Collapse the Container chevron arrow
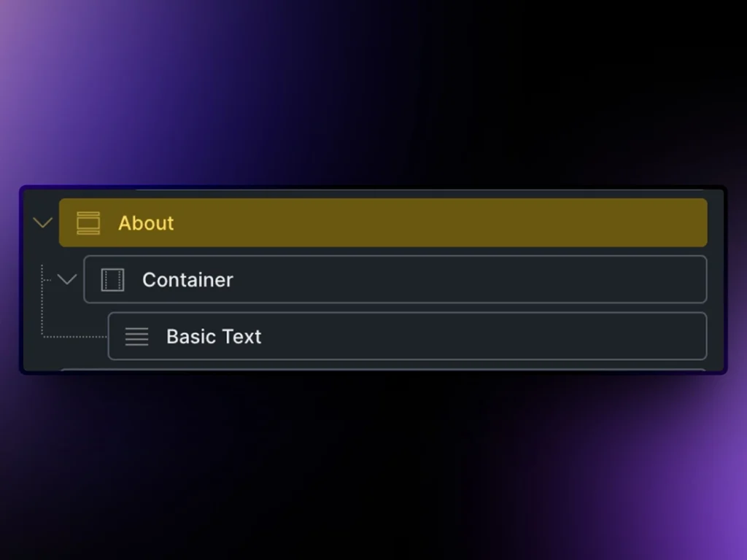747x560 pixels. pos(67,279)
